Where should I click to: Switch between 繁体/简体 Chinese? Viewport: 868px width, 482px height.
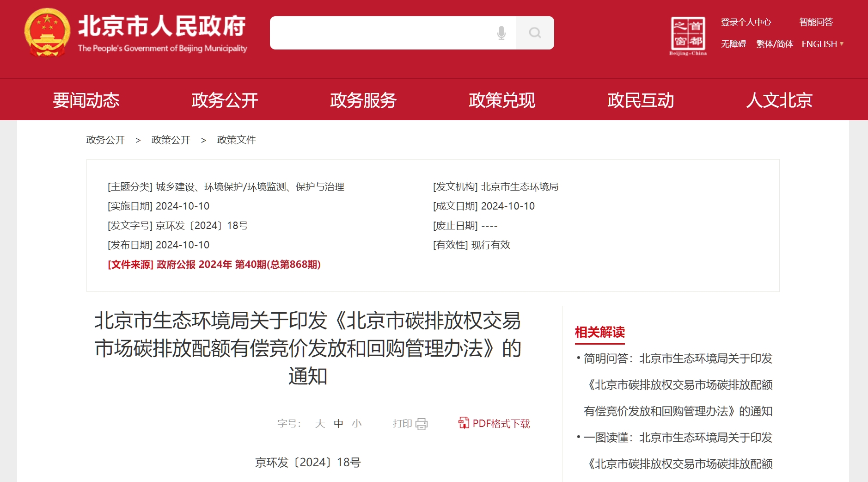coord(775,44)
